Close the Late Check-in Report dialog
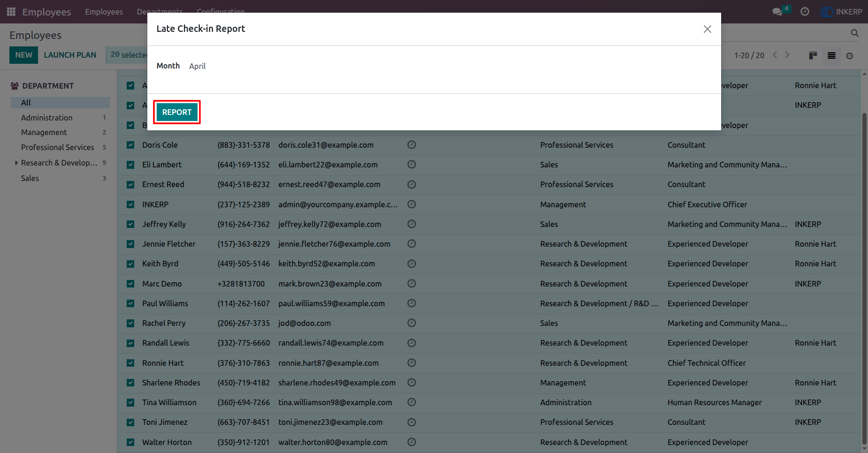868x453 pixels. click(708, 29)
